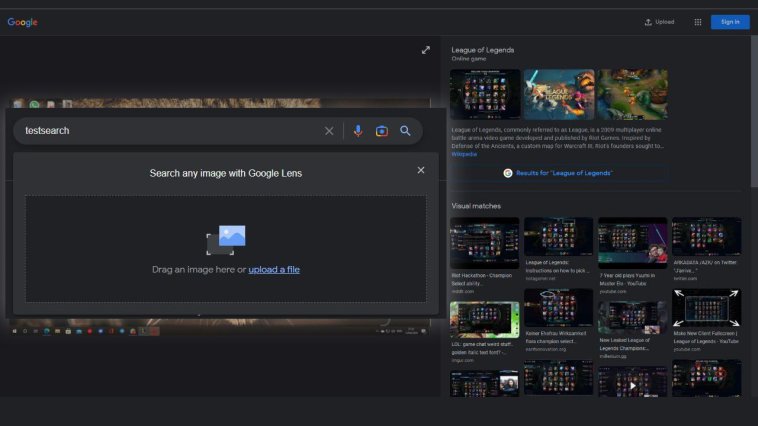Follow the Wikipedia link
This screenshot has height=426, width=758.
coord(464,154)
